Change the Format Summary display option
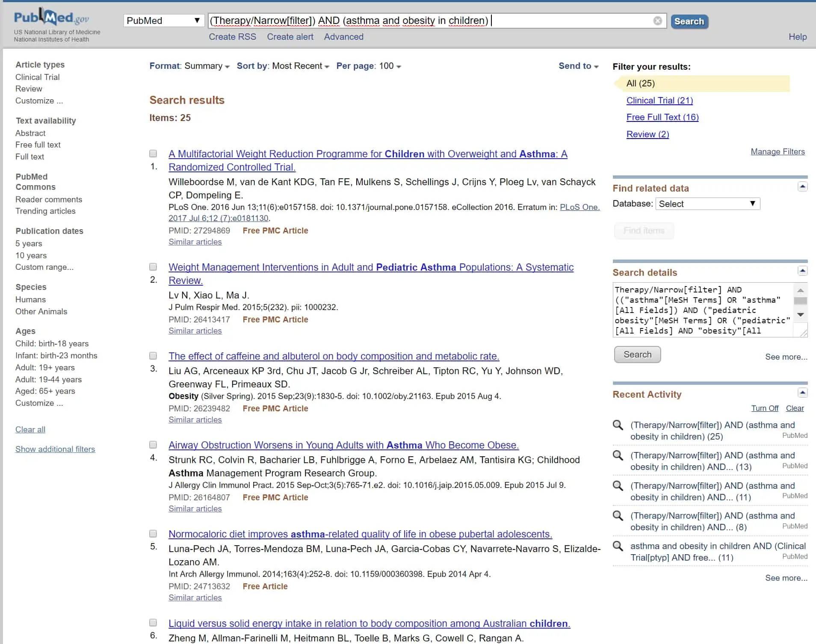 (189, 66)
